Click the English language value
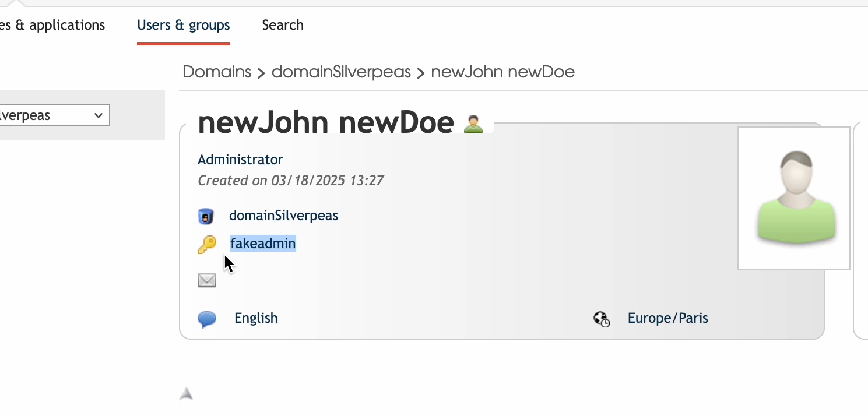The image size is (868, 416). tap(256, 318)
